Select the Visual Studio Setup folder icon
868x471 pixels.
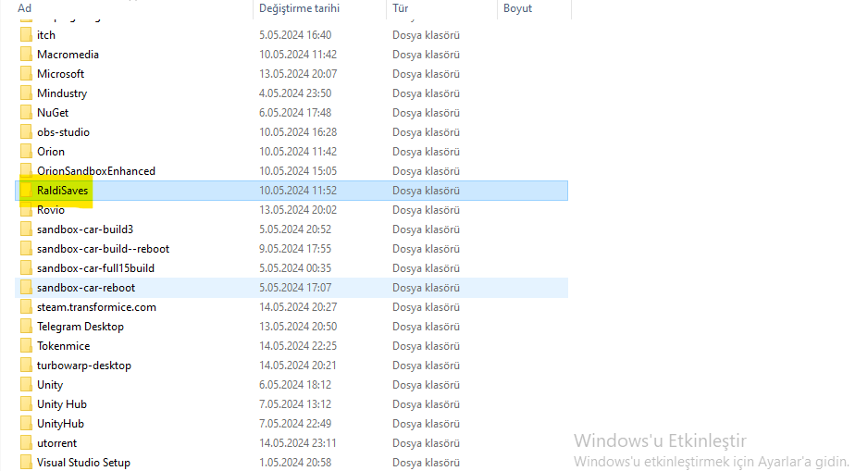26,462
